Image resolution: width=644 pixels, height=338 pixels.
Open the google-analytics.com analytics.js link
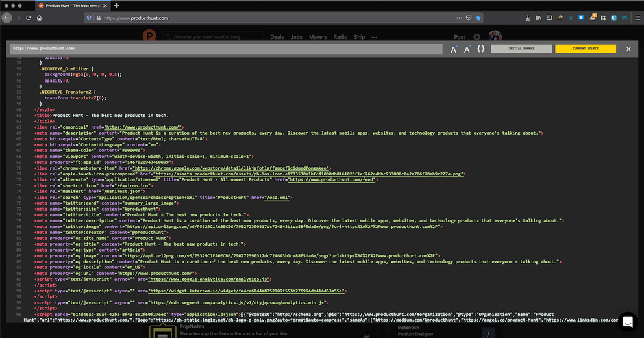(x=209, y=279)
